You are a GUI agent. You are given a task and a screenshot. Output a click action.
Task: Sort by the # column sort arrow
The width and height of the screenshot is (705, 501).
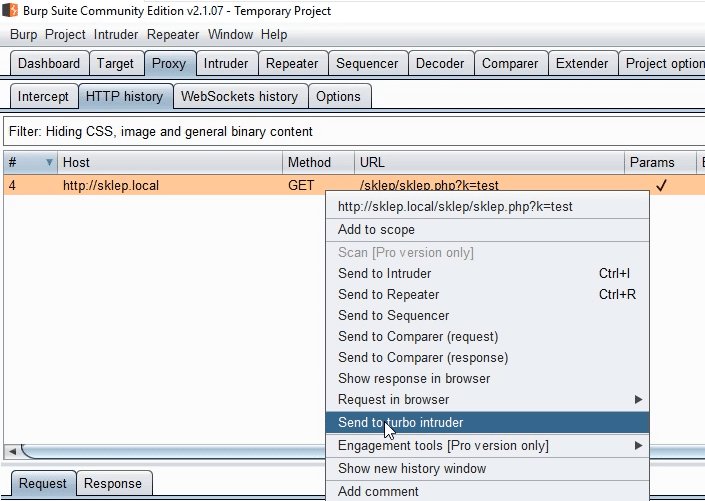(49, 162)
